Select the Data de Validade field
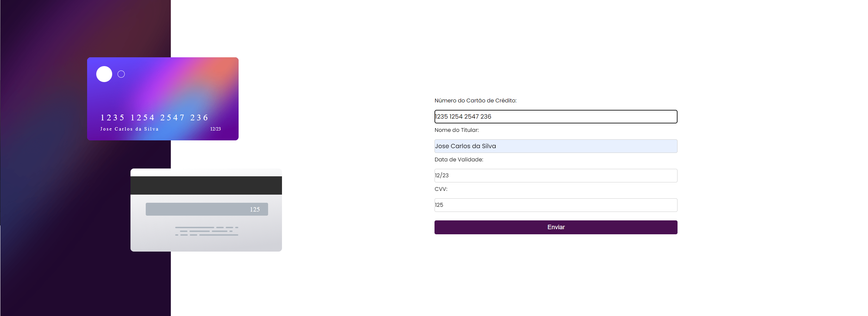 point(556,175)
